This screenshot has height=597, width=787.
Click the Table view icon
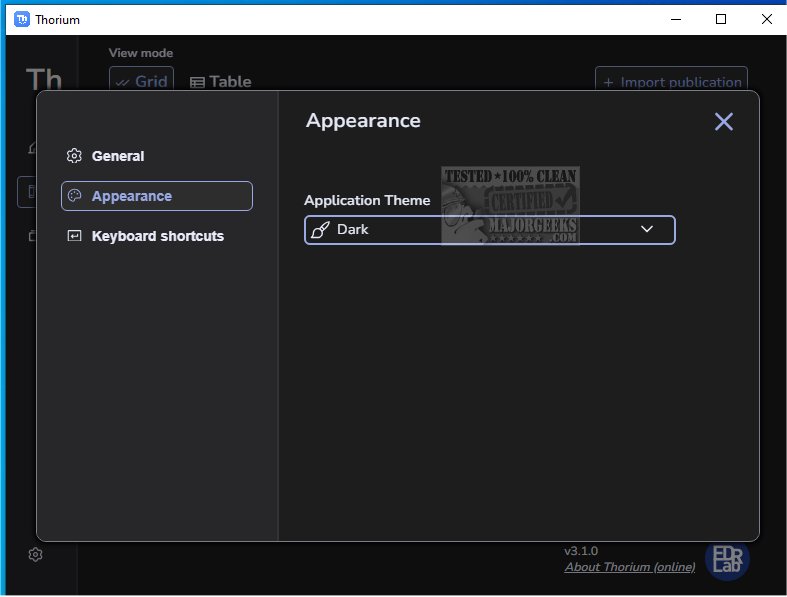coord(197,83)
